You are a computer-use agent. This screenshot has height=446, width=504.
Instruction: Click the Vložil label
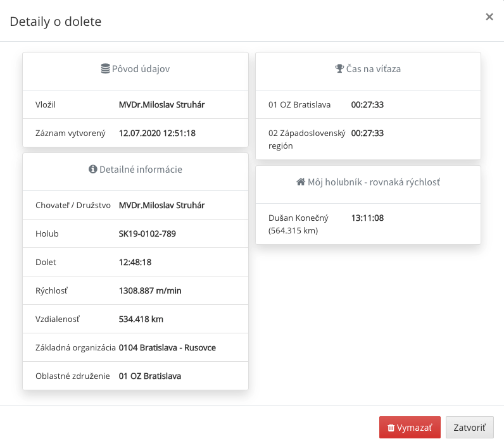pyautogui.click(x=46, y=104)
